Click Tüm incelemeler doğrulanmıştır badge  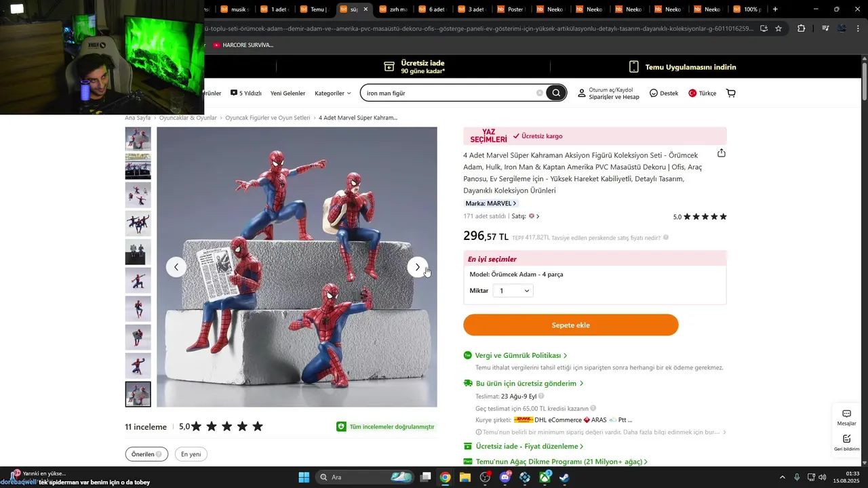coord(386,426)
